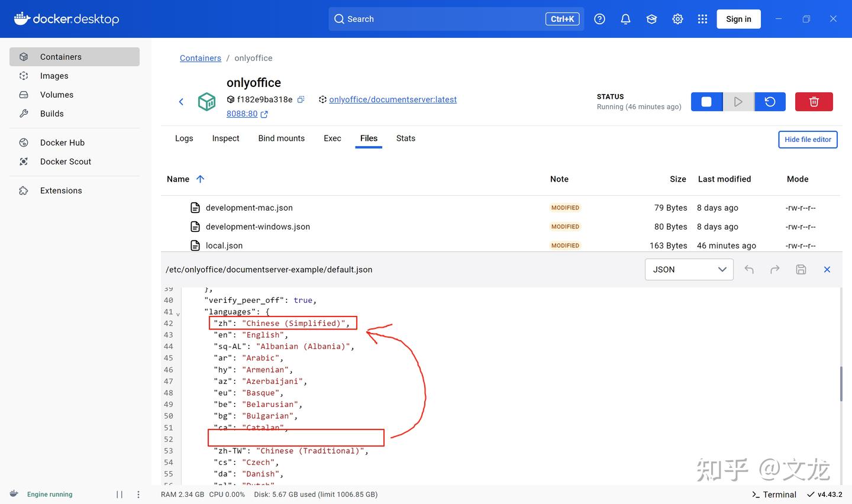This screenshot has height=504, width=852.
Task: Close the file editor panel
Action: tap(827, 269)
